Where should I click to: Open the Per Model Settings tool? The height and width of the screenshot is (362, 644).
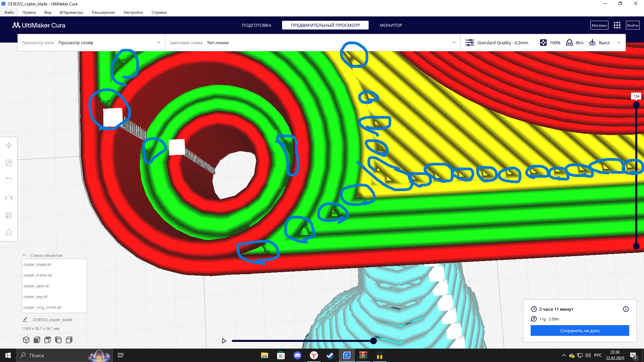point(9,215)
